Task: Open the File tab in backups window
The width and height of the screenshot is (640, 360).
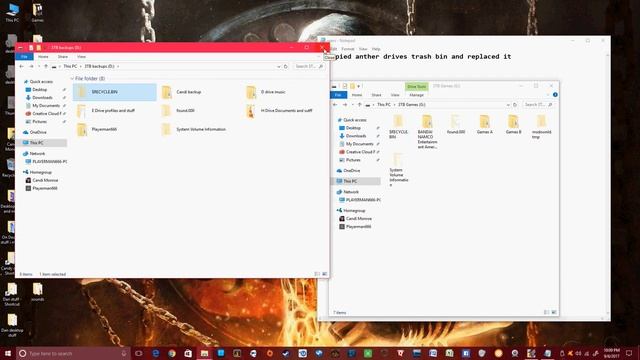Action: [24, 57]
